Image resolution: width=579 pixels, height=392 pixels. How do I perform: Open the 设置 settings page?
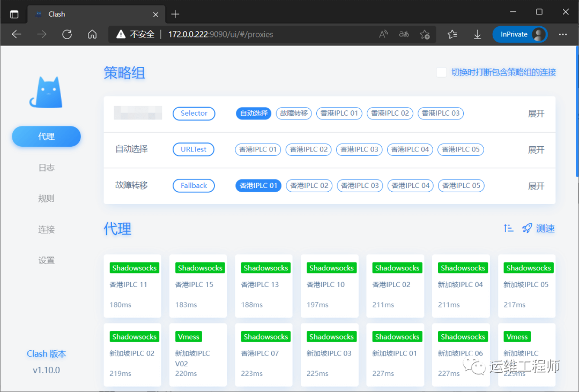(x=46, y=260)
